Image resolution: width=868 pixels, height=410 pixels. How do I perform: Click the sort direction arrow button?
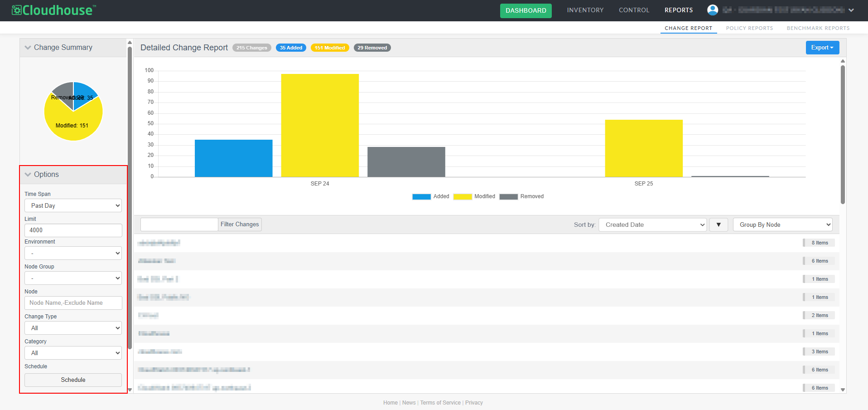point(719,225)
